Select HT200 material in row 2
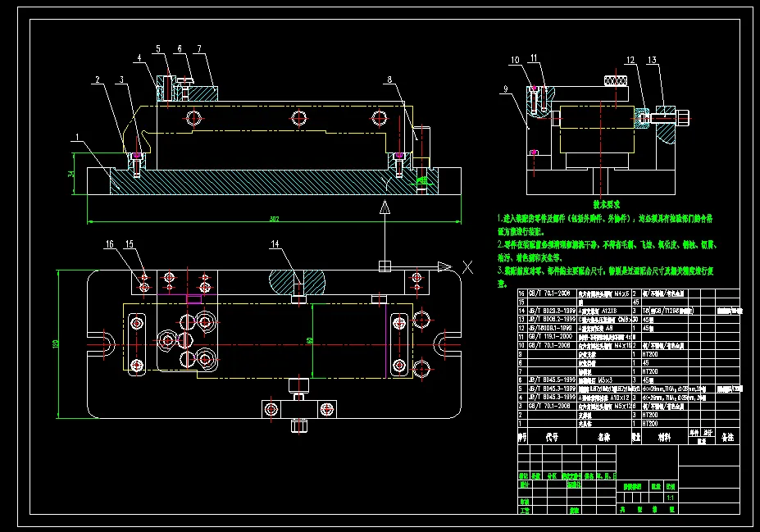Image resolution: width=760 pixels, height=532 pixels. click(x=650, y=415)
